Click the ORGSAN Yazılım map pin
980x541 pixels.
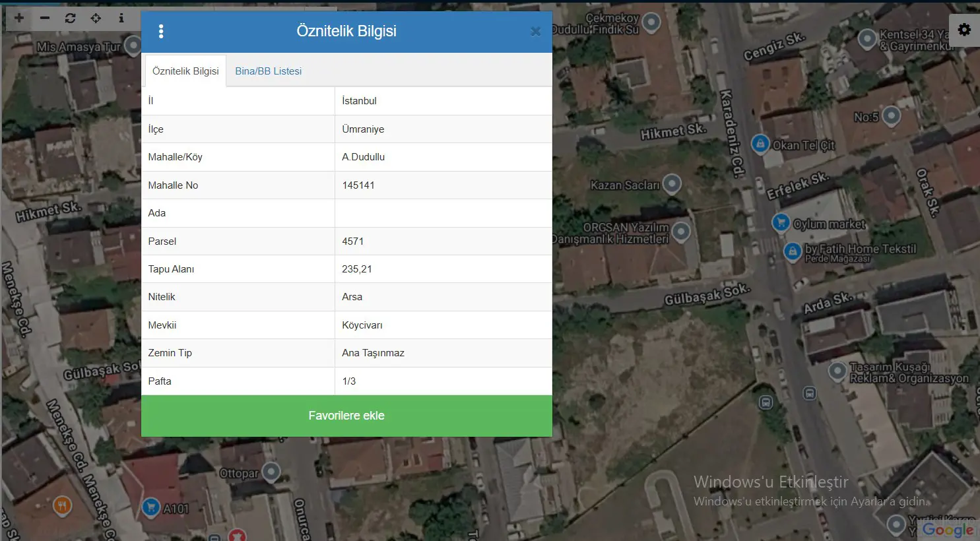(681, 231)
